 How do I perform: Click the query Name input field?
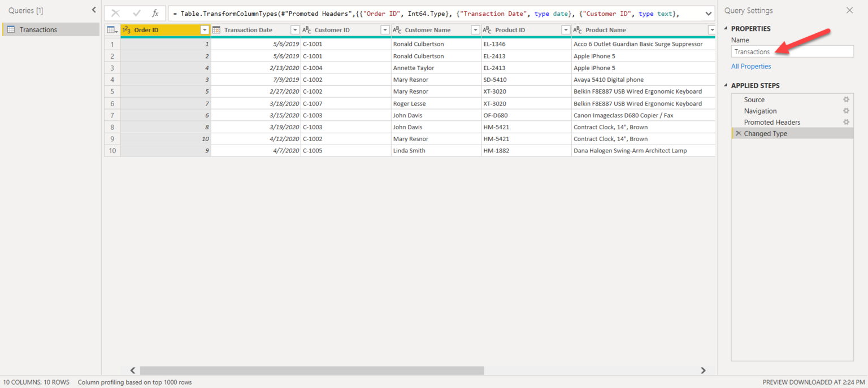792,51
